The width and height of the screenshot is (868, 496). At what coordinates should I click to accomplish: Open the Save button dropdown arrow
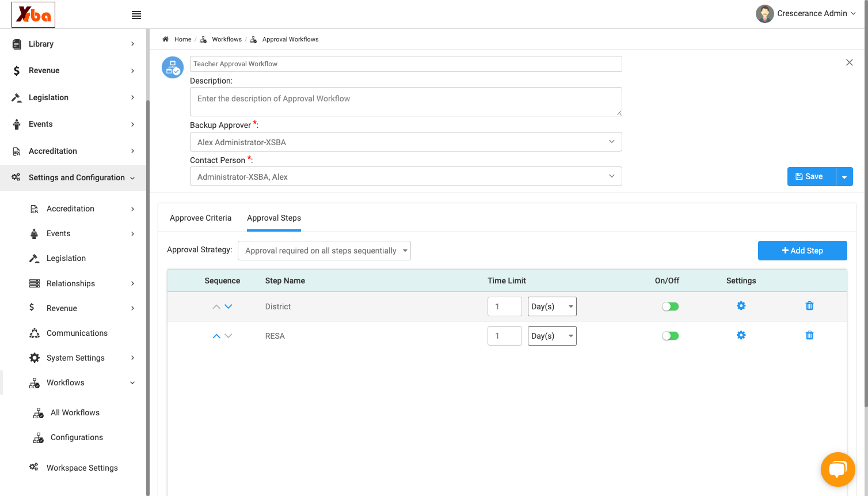[x=844, y=177]
